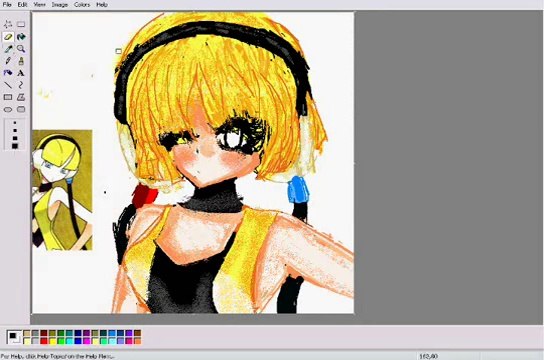Pick the orange palette swatch

138,341
